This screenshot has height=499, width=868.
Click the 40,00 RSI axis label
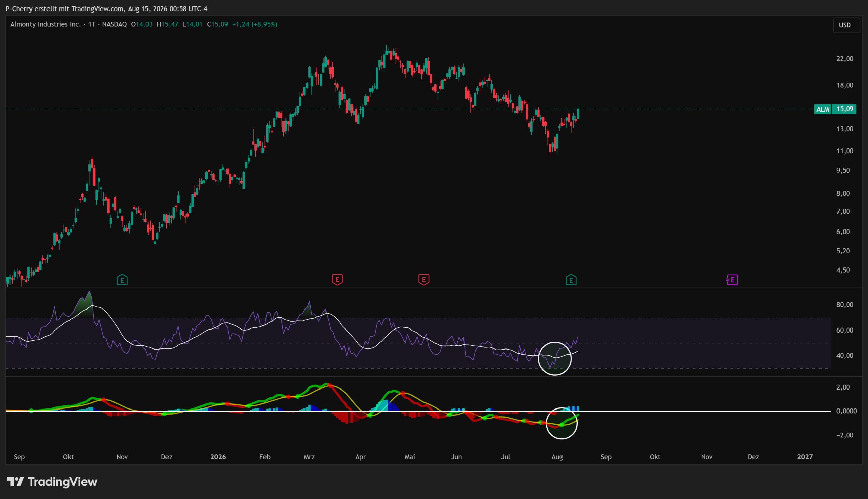(x=845, y=355)
